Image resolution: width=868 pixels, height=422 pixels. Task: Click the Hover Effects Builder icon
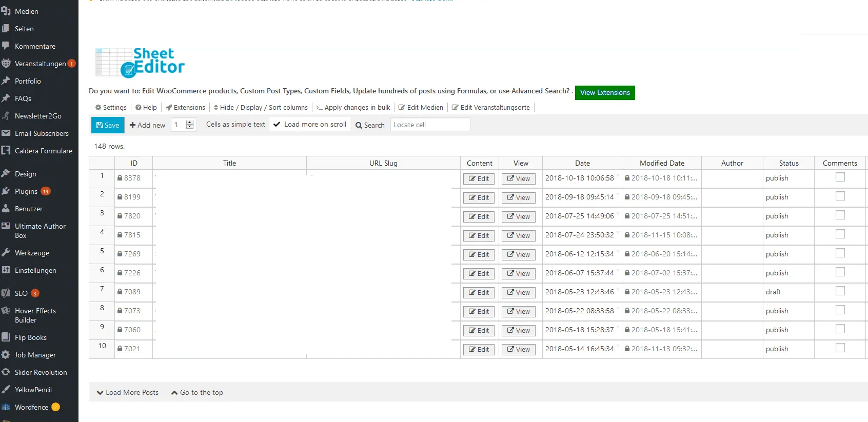[x=6, y=310]
